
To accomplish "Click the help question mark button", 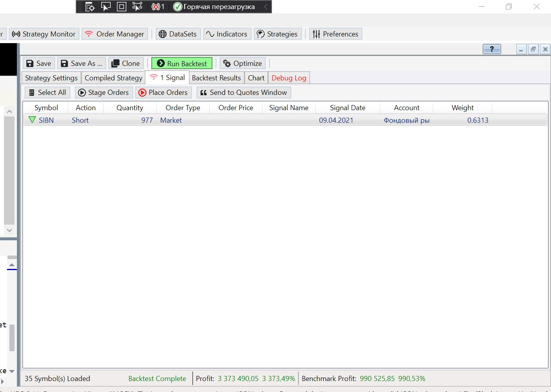I will pos(491,49).
